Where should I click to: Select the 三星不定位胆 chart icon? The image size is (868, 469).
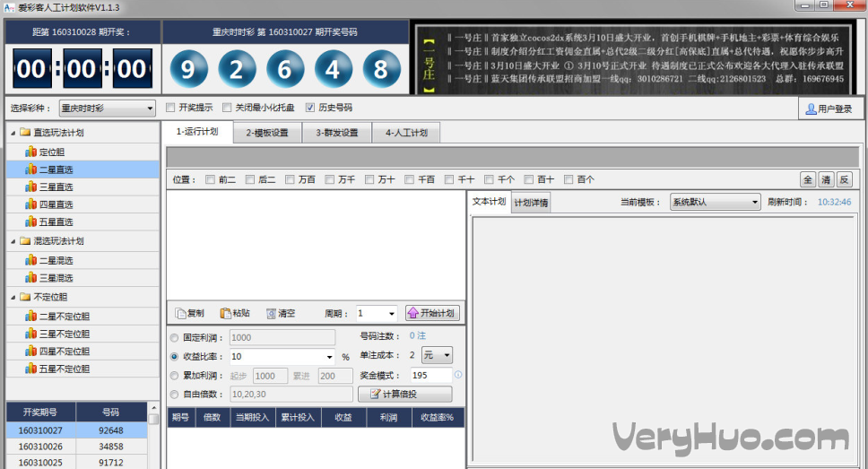[x=31, y=334]
